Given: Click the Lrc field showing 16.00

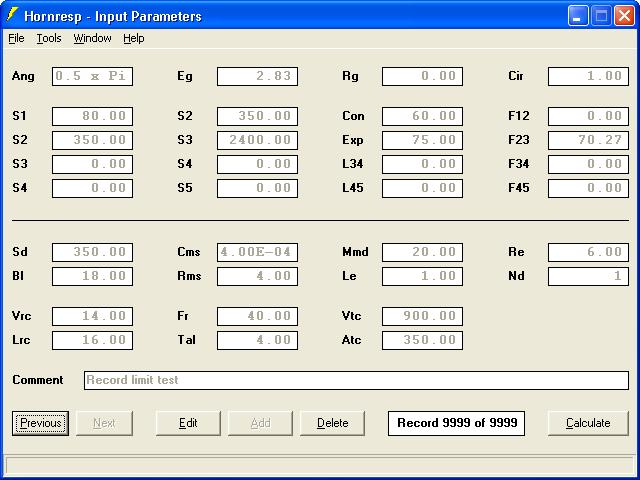Looking at the screenshot, I should tap(92, 340).
